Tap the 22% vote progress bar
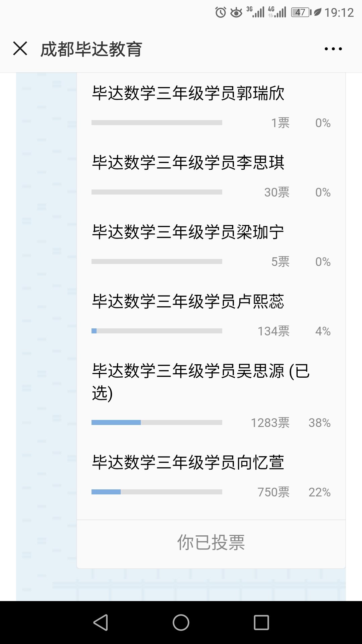 (x=157, y=492)
